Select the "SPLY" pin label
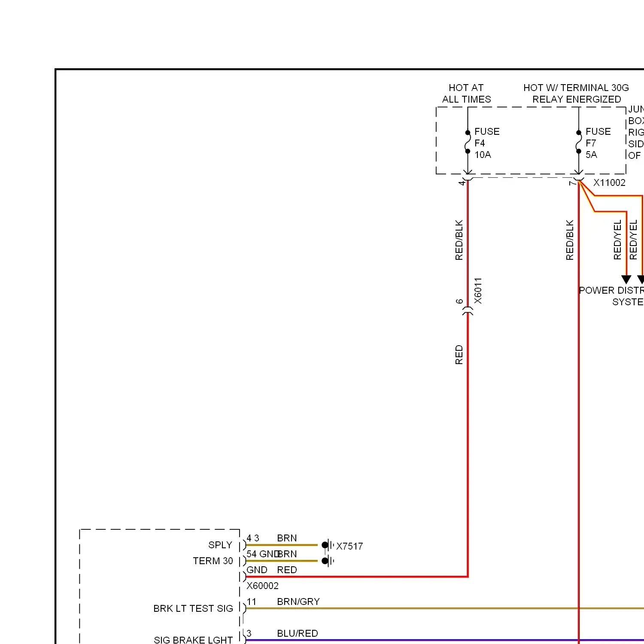The image size is (644, 644). click(220, 545)
